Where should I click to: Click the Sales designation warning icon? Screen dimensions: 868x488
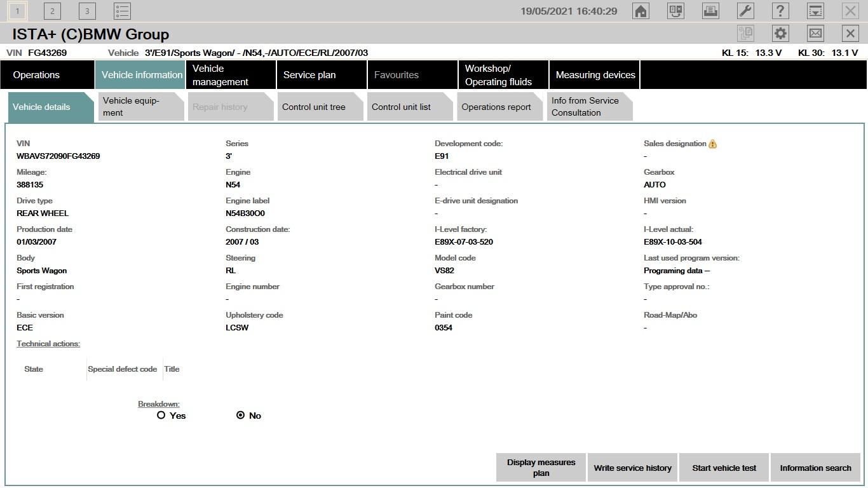pos(712,144)
